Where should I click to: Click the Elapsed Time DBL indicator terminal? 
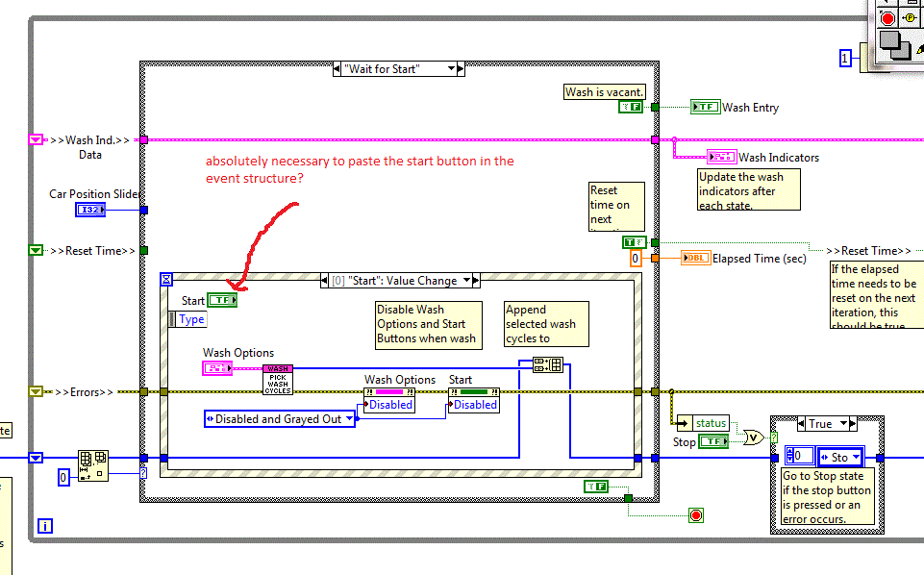coord(696,258)
